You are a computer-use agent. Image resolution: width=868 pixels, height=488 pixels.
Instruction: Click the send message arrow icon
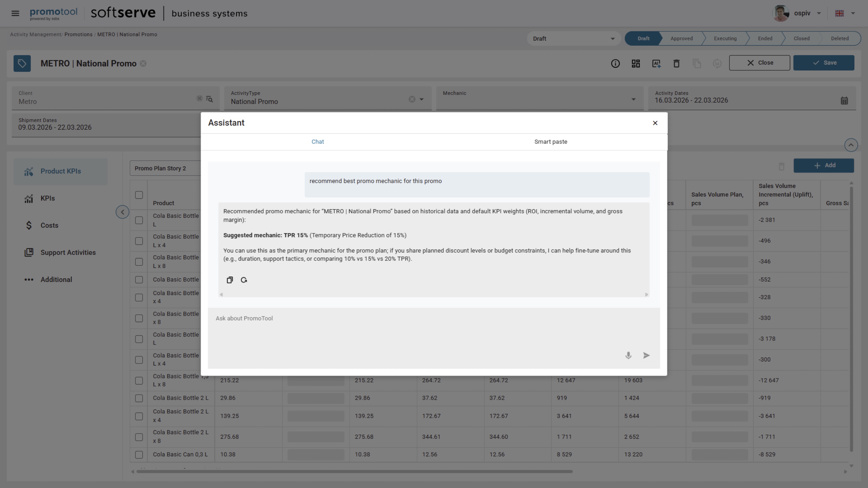pos(646,355)
